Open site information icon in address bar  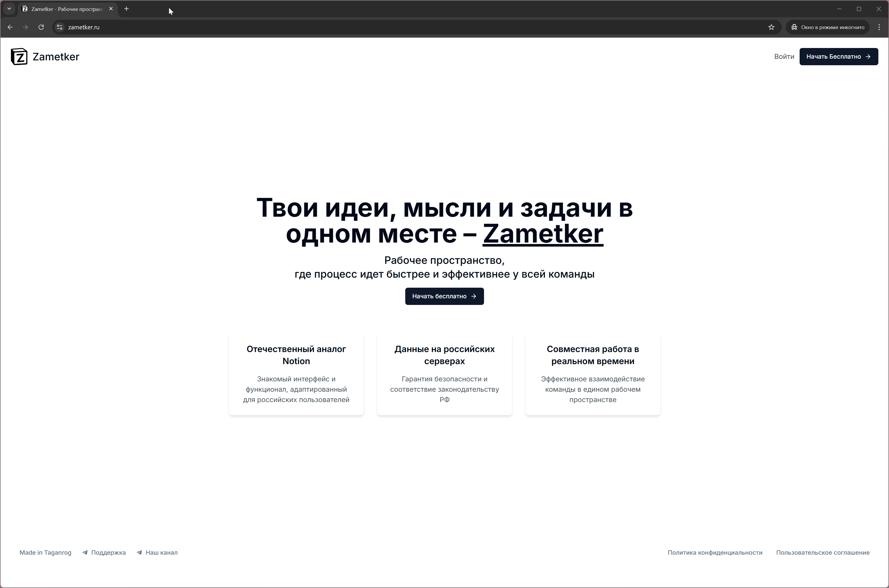pos(59,27)
